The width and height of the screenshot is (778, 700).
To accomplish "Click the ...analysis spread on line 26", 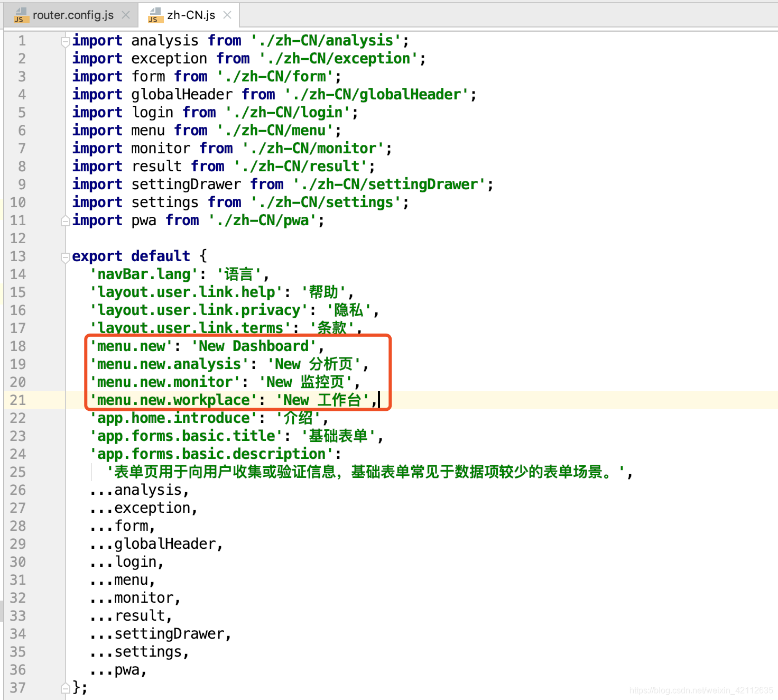I will pos(135,490).
